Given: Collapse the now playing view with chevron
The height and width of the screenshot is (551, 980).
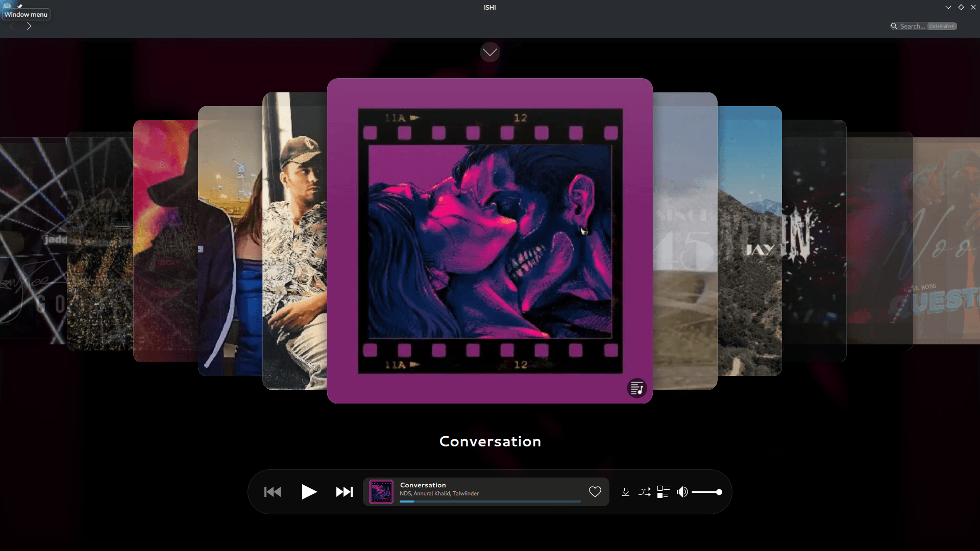Looking at the screenshot, I should coord(489,52).
